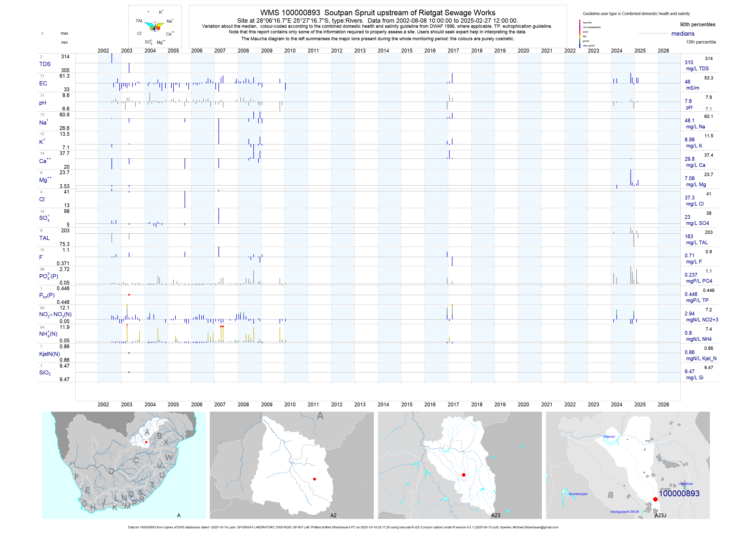Viewport: 756px width, 535px height.
Task: Click the Nooitgedacht 256JR map label
Action: 624,512
